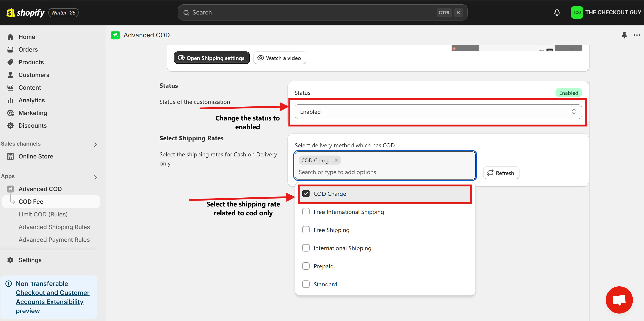The image size is (644, 321).
Task: Click the Advanced COD green app icon
Action: click(115, 35)
